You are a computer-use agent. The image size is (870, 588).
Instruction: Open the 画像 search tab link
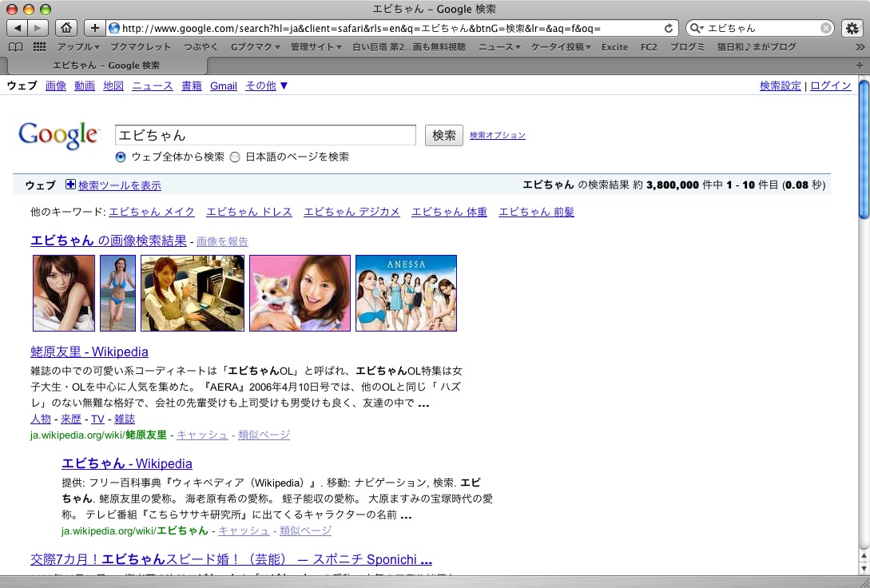click(55, 86)
